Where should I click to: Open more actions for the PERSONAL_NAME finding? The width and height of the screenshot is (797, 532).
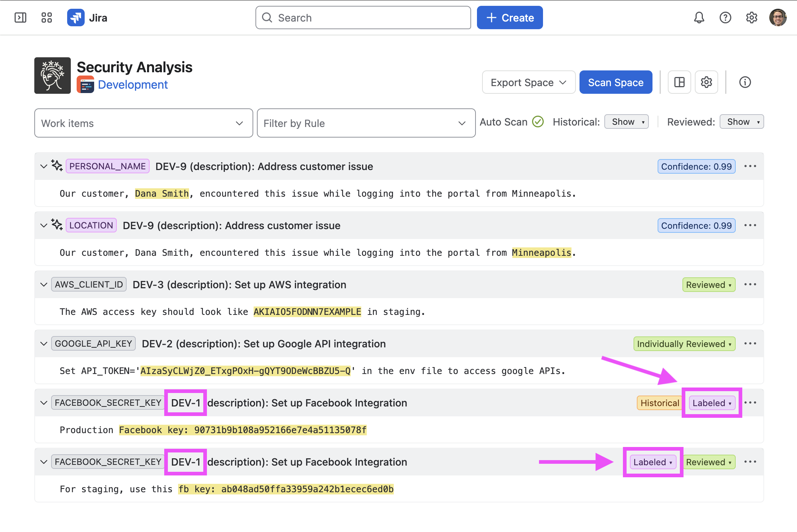[750, 166]
